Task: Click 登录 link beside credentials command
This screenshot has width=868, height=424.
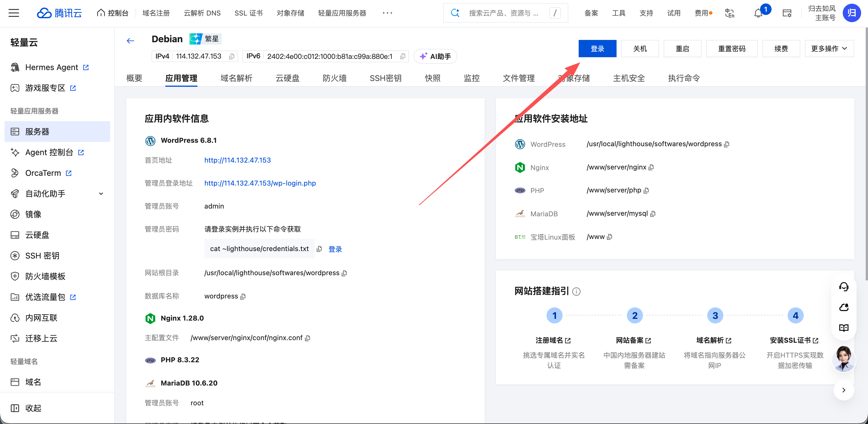Action: point(335,249)
